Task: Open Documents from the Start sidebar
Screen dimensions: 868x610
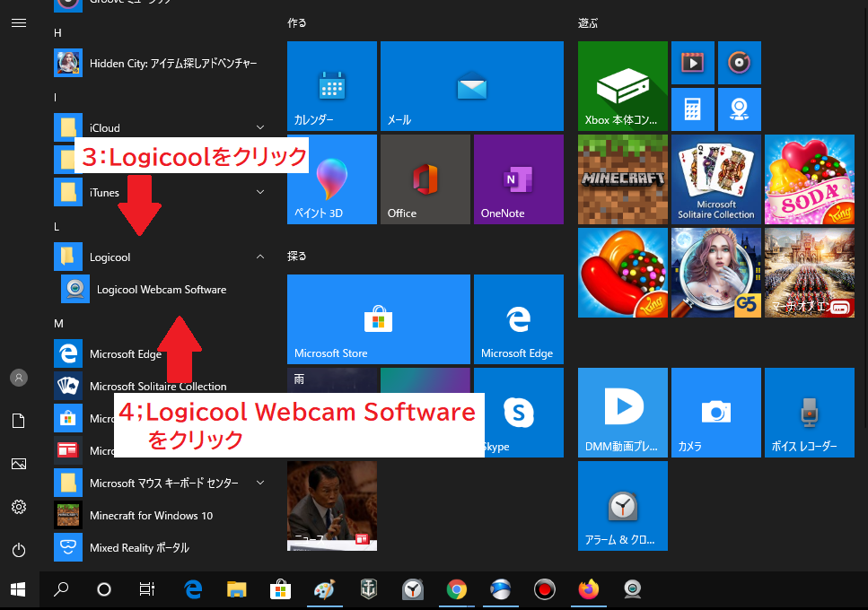Action: [x=19, y=421]
